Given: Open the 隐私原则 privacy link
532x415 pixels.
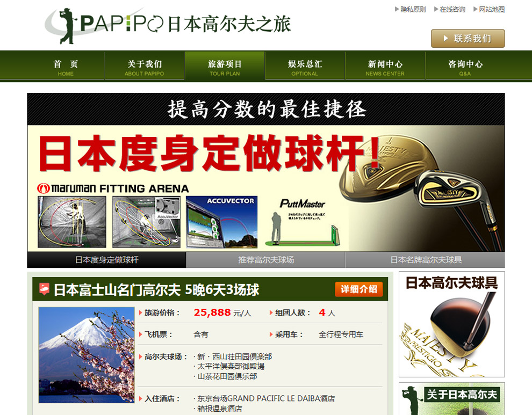Looking at the screenshot, I should (413, 10).
